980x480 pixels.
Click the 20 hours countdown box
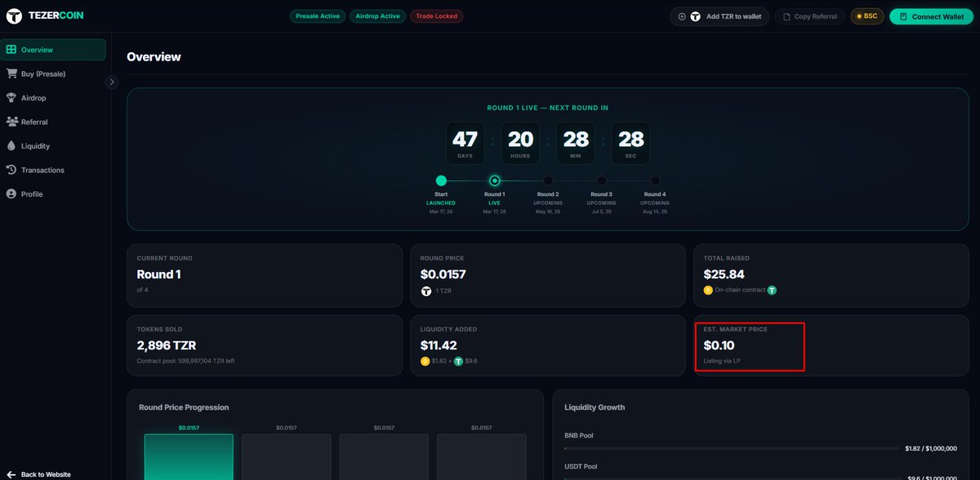click(520, 143)
